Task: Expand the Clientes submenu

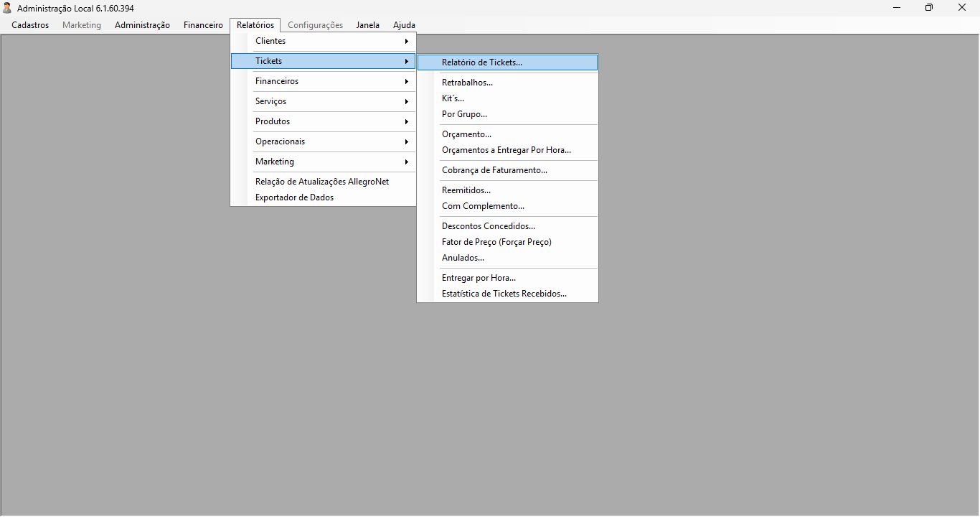Action: tap(323, 41)
